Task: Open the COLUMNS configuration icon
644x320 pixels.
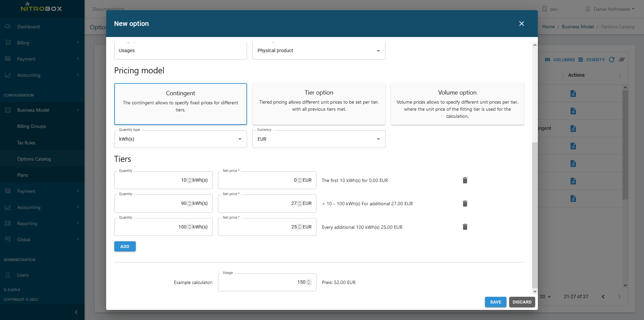Action: coord(548,60)
